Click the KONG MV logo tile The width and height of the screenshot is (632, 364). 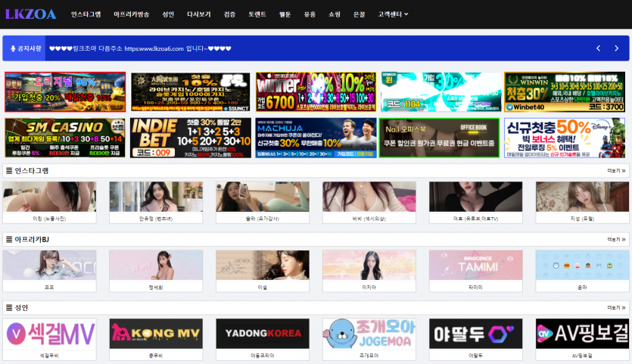pos(156,334)
